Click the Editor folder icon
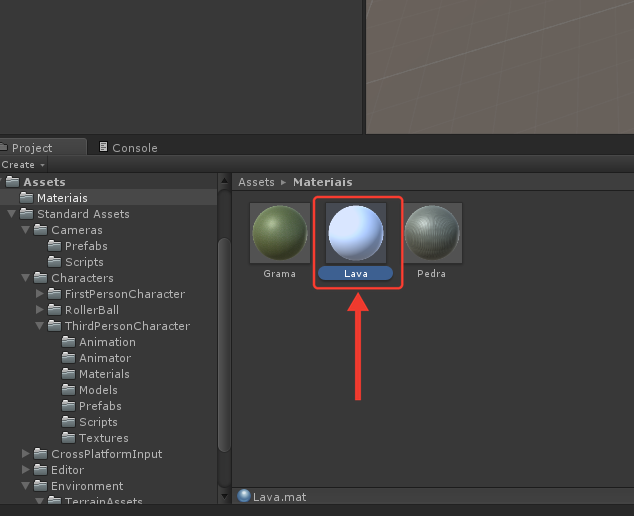Image resolution: width=634 pixels, height=516 pixels. (x=40, y=469)
